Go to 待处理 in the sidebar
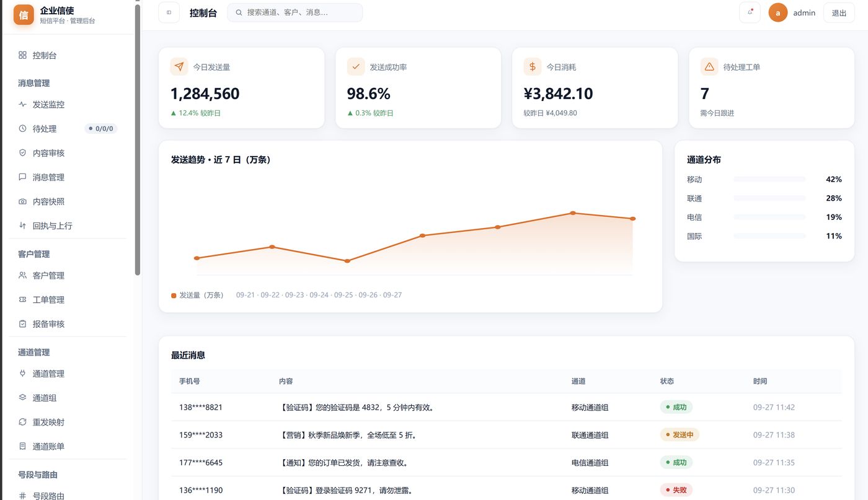868x500 pixels. point(67,128)
